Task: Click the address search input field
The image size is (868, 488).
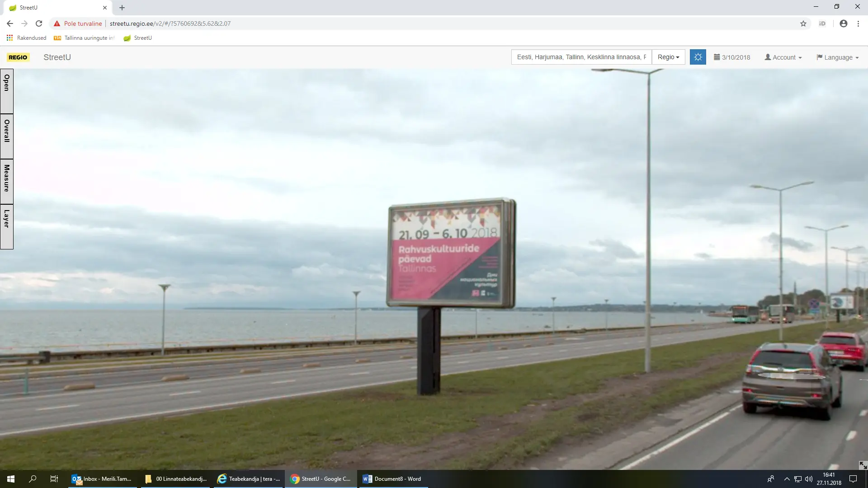Action: (581, 57)
